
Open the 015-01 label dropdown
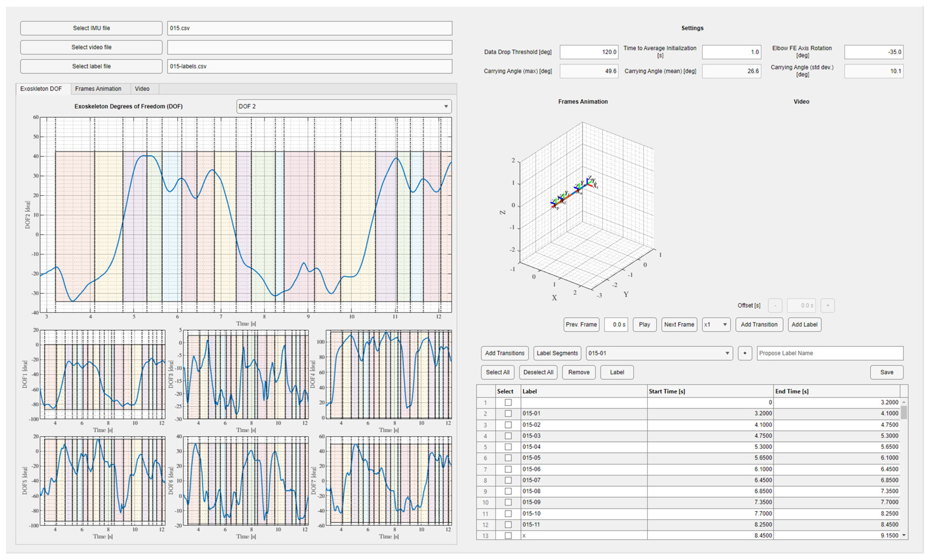(x=659, y=353)
